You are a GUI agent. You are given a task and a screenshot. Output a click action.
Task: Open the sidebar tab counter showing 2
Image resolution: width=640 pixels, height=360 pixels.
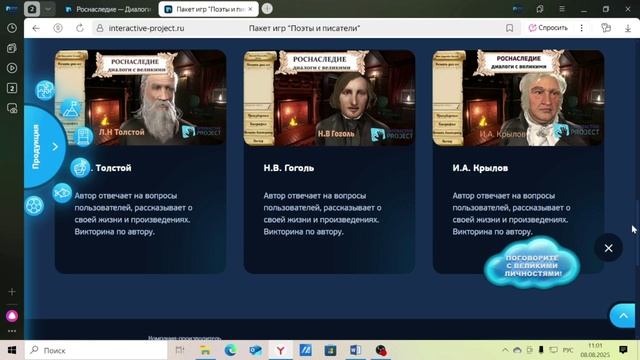pos(12,88)
